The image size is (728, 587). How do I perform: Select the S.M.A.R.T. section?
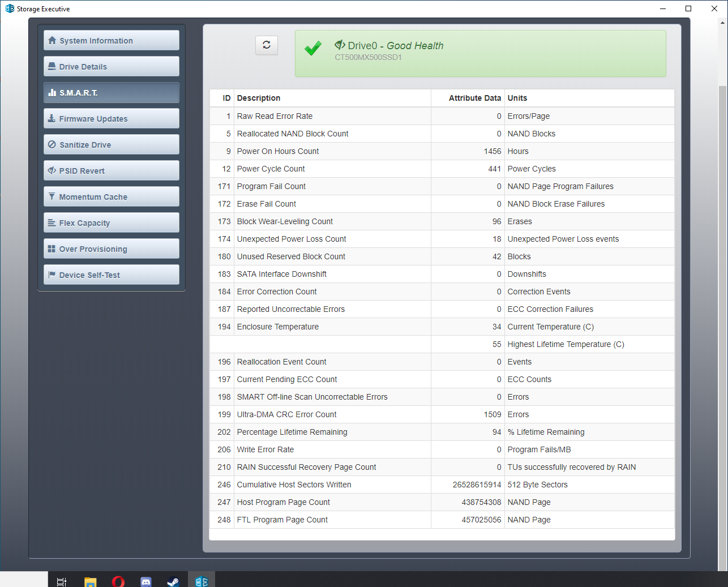[112, 92]
